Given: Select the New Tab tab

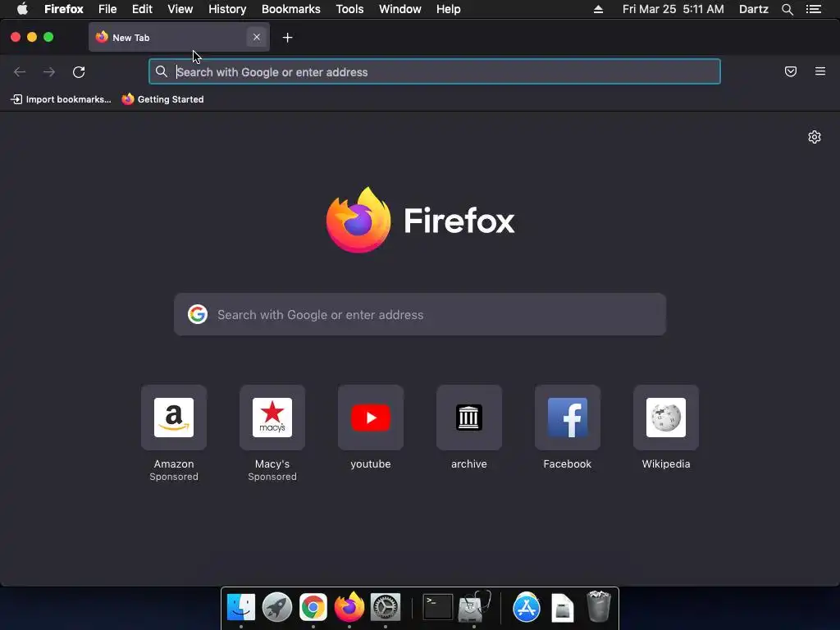Looking at the screenshot, I should [179, 38].
